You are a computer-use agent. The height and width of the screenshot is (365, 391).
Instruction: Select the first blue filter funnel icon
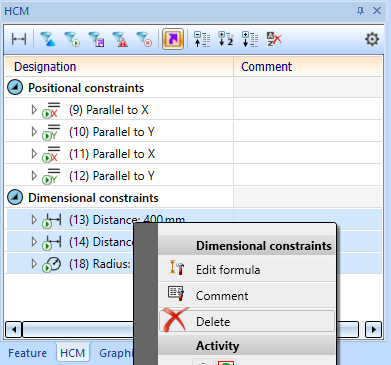click(x=48, y=39)
